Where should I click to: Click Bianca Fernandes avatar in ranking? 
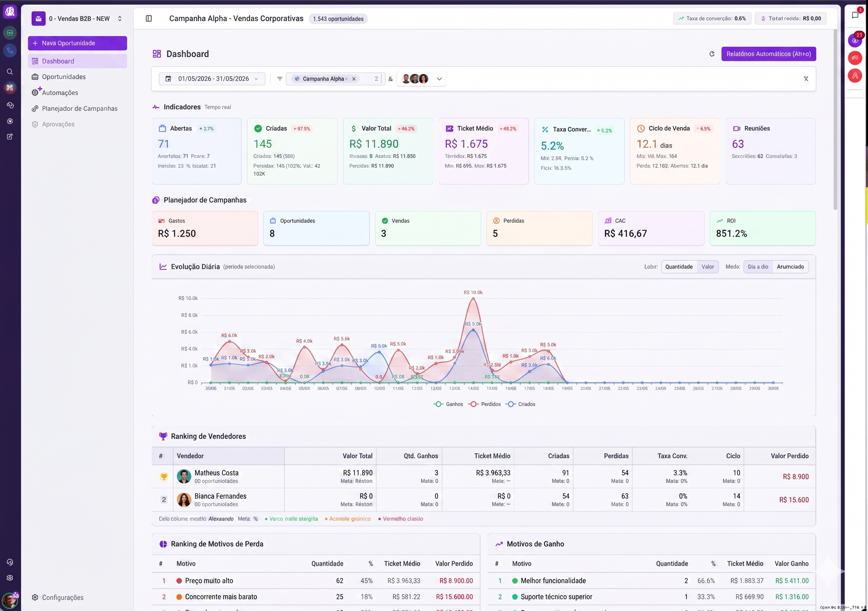184,500
